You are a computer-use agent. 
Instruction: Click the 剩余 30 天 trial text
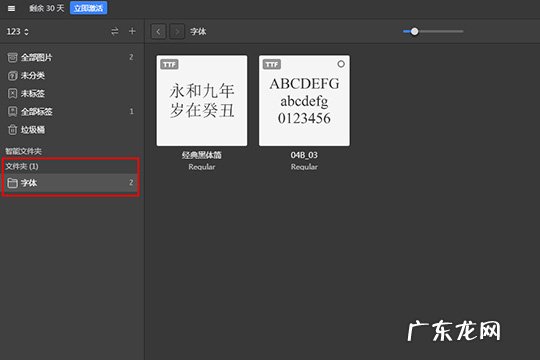click(x=47, y=8)
